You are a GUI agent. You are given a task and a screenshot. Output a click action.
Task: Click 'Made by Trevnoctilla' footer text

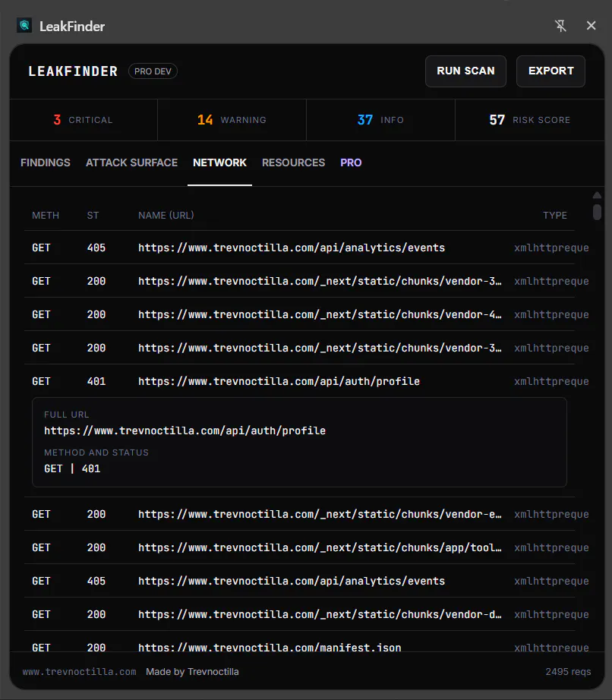pos(192,672)
